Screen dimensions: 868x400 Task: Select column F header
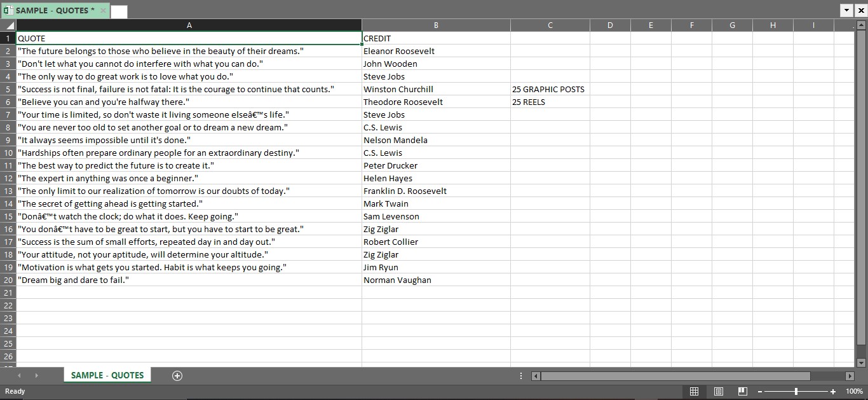pos(691,25)
